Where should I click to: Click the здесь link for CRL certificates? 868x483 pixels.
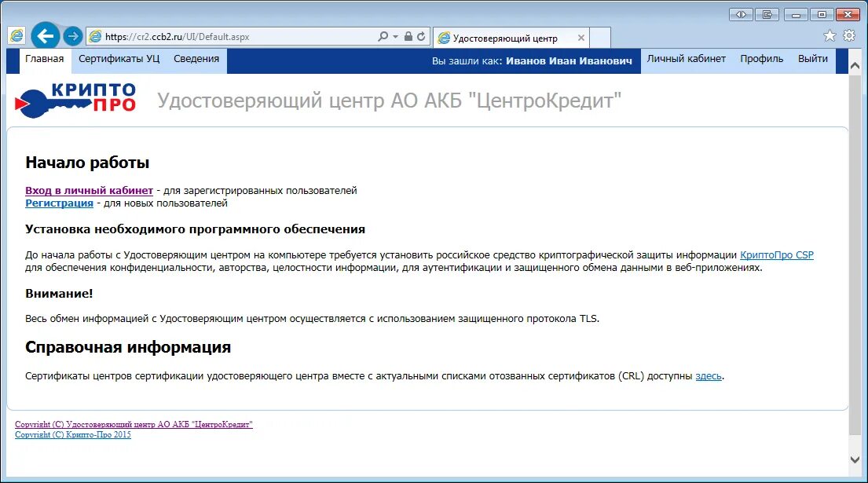(709, 376)
